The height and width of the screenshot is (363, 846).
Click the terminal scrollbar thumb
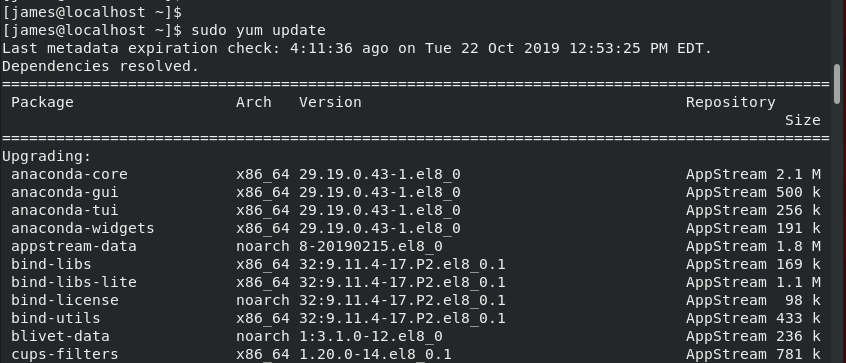837,84
